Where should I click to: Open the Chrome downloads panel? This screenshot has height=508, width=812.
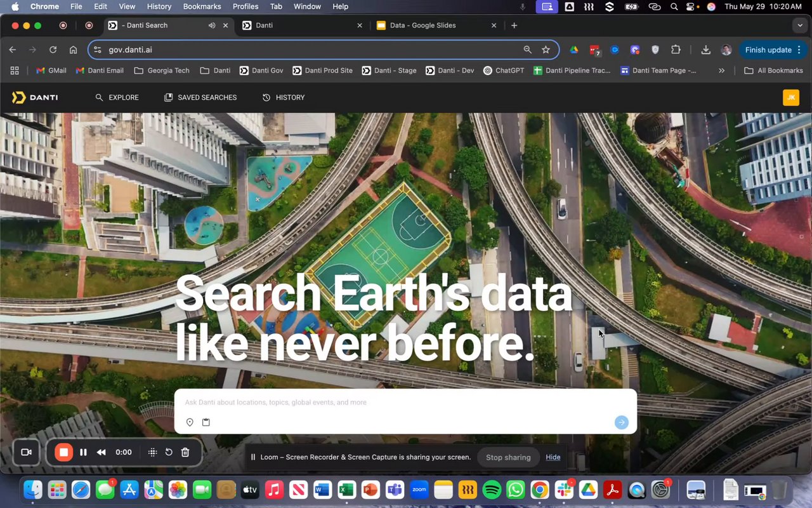pos(705,50)
